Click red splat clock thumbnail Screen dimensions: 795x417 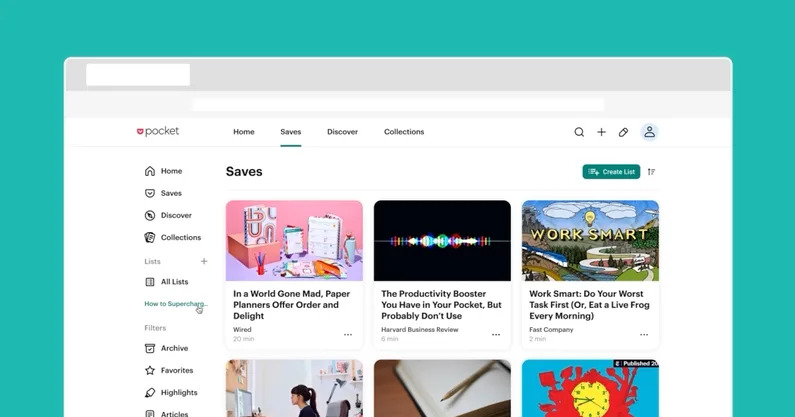pyautogui.click(x=590, y=389)
